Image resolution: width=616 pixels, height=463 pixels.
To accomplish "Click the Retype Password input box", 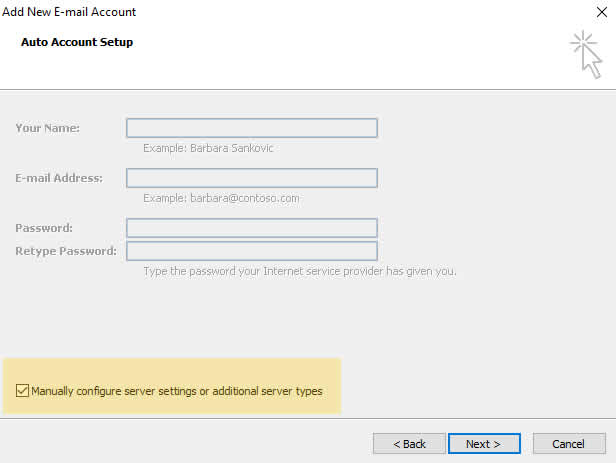I will [252, 251].
